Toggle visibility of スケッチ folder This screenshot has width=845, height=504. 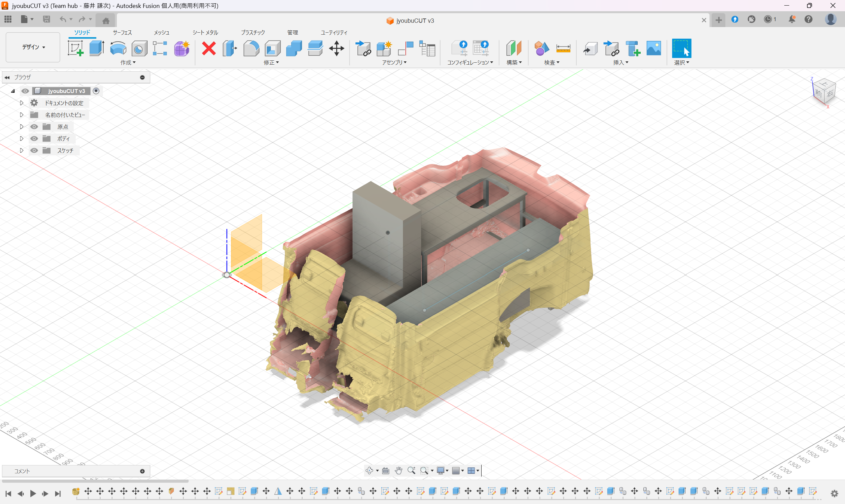click(x=34, y=150)
